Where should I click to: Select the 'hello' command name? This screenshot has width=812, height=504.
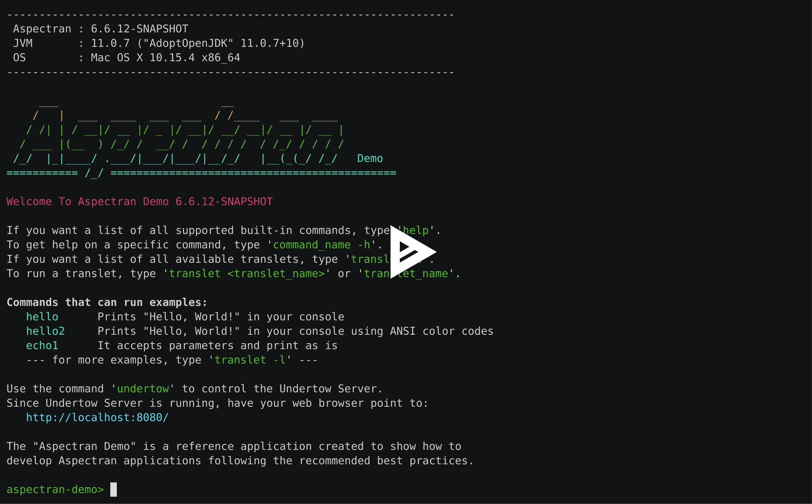[42, 317]
